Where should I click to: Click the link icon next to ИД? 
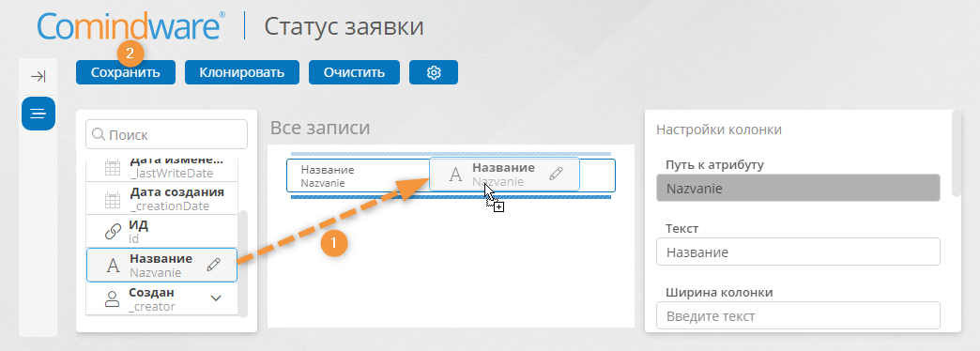coord(113,232)
